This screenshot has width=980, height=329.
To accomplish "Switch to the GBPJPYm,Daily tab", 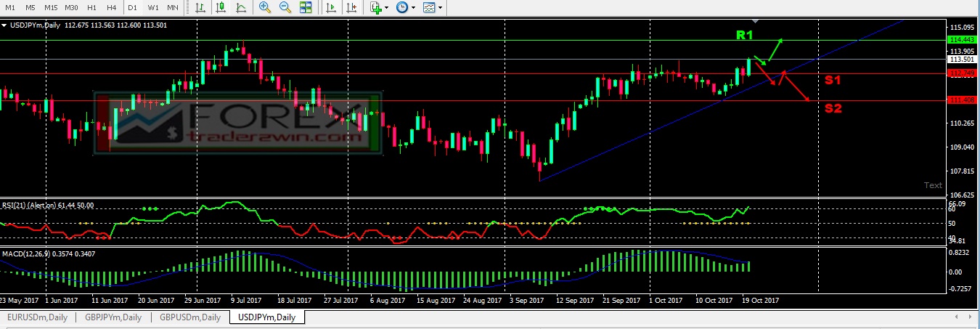I will point(114,317).
